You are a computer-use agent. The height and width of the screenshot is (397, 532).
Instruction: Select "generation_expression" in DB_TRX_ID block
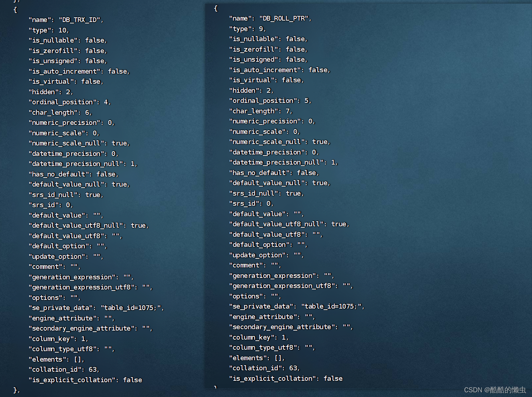coord(81,277)
